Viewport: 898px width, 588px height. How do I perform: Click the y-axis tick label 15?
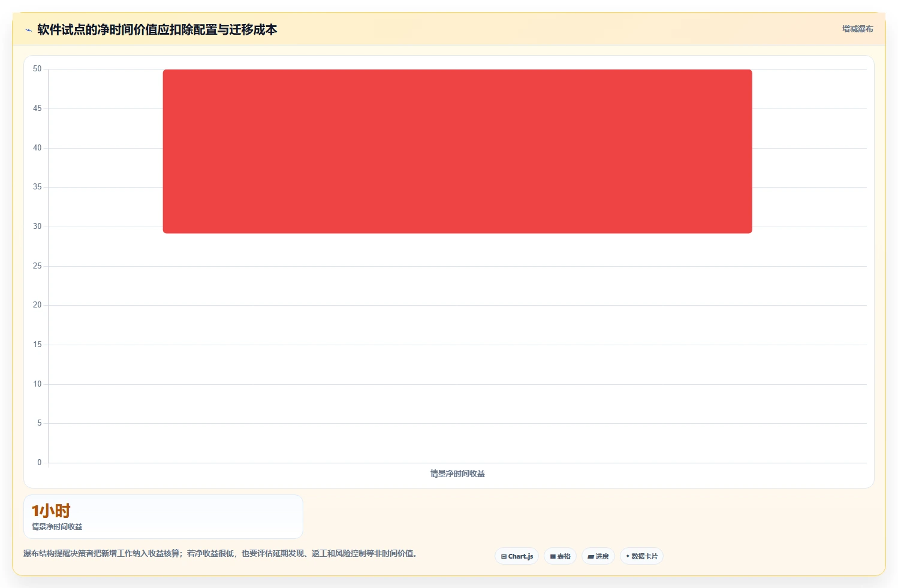coord(37,345)
